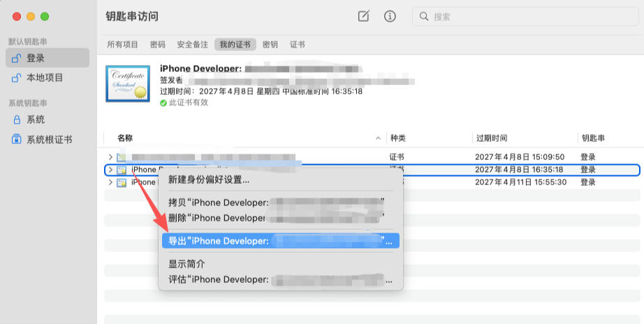
Task: Click the compose new note icon
Action: coord(363,16)
